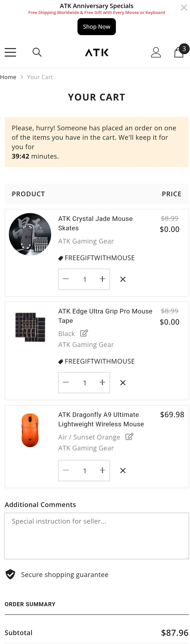
Task: Decrease Crystal Jade Mouse Skates quantity
Action: (x=66, y=279)
